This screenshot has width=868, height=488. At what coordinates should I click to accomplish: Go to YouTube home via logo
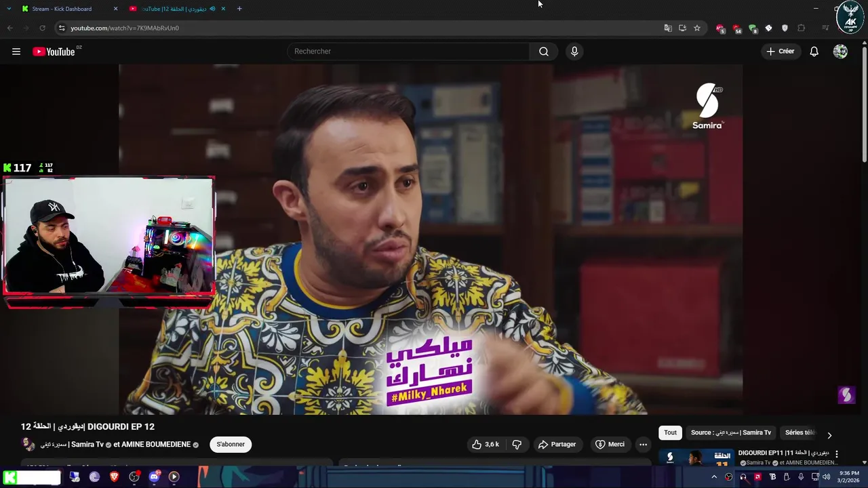coord(54,52)
